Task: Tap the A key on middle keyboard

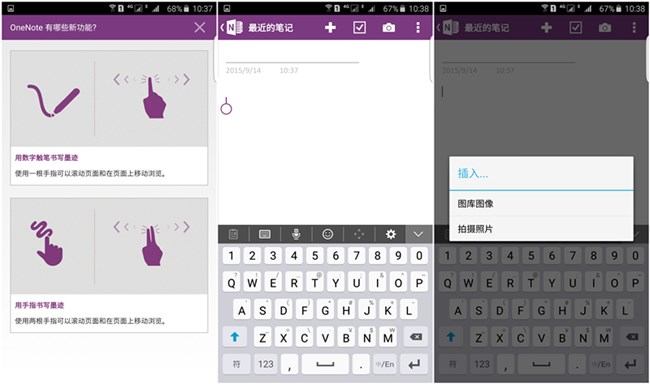Action: (242, 310)
